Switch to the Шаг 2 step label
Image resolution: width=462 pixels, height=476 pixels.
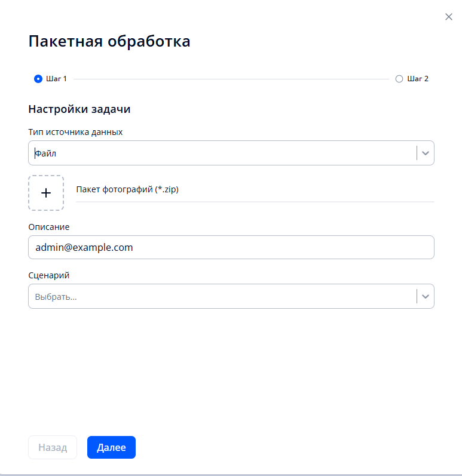point(418,79)
